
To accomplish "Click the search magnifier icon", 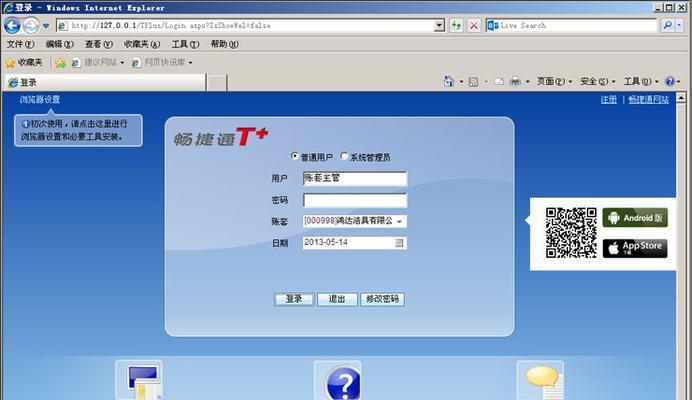I will point(667,26).
